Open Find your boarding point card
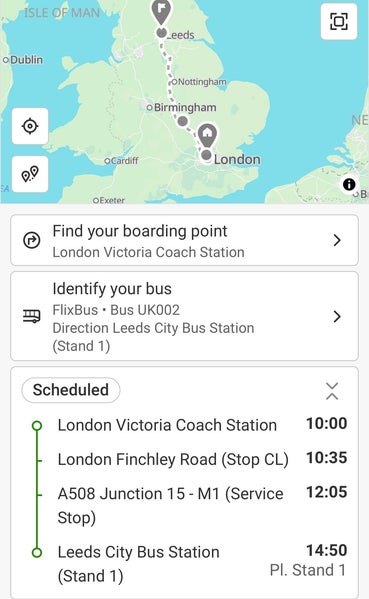 click(x=184, y=240)
